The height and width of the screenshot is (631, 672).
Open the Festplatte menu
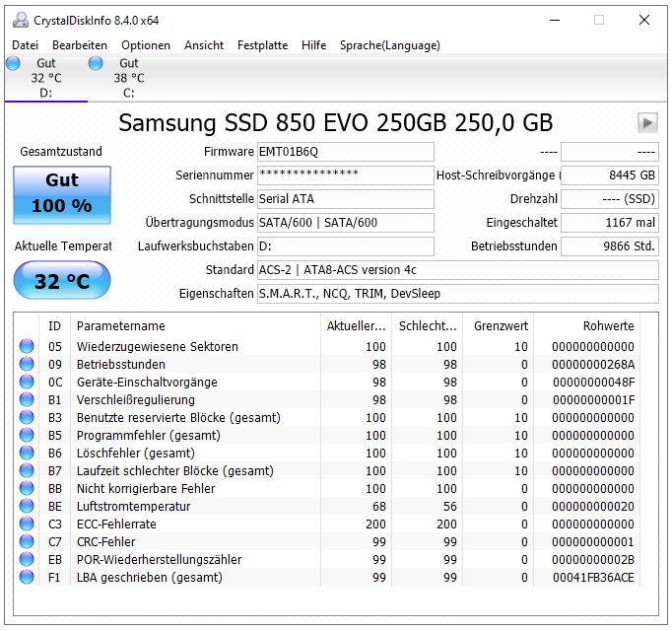click(263, 45)
